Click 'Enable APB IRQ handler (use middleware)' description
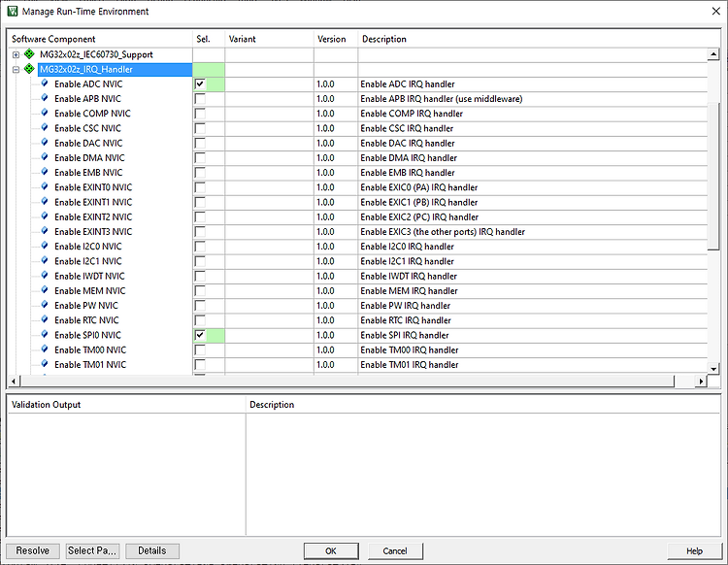The image size is (728, 565). (x=442, y=99)
